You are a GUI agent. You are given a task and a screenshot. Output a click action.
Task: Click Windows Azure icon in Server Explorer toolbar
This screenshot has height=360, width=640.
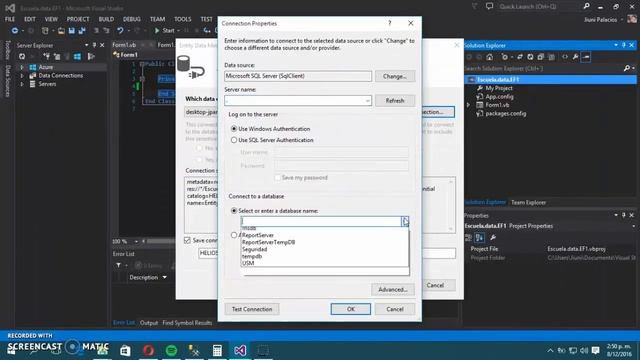(77, 57)
